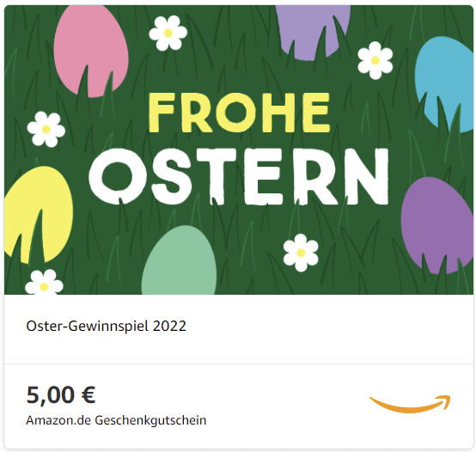
Task: Click the Amazon smile arrow logo
Action: pyautogui.click(x=410, y=404)
